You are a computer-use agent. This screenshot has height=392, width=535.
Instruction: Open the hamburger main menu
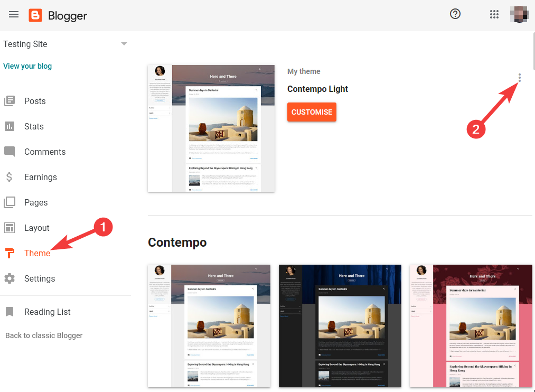pos(14,14)
